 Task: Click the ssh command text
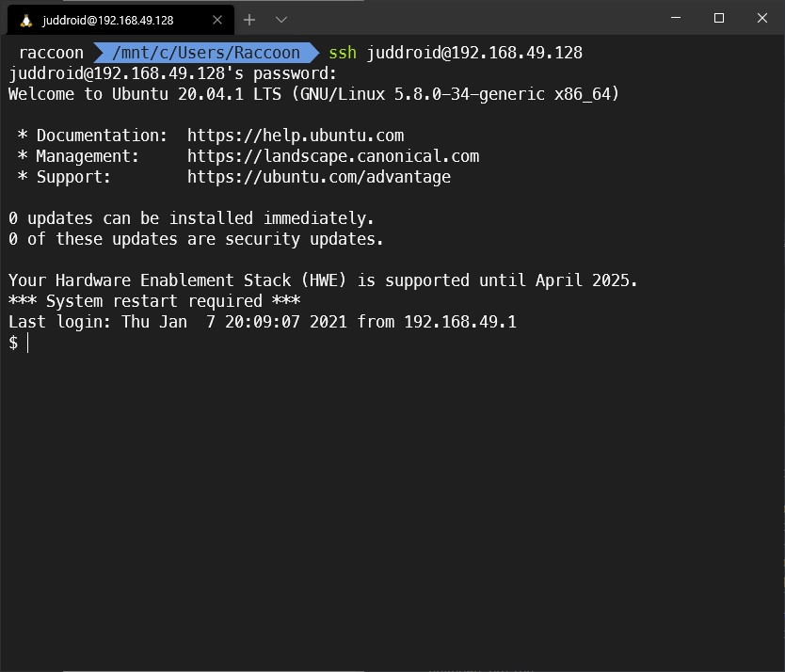coord(343,53)
